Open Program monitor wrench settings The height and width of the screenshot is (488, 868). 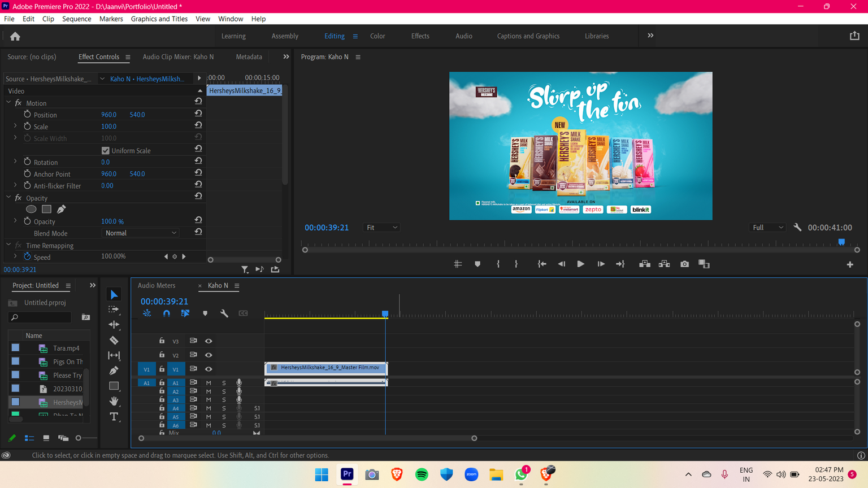coord(797,227)
